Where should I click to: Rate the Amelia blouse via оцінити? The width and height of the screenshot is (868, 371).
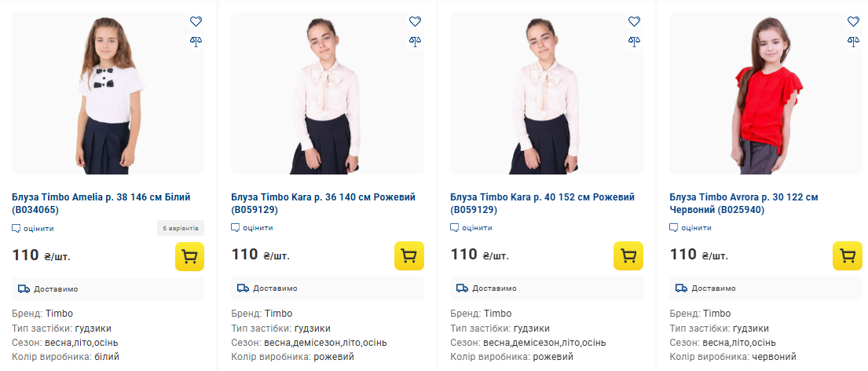33,228
